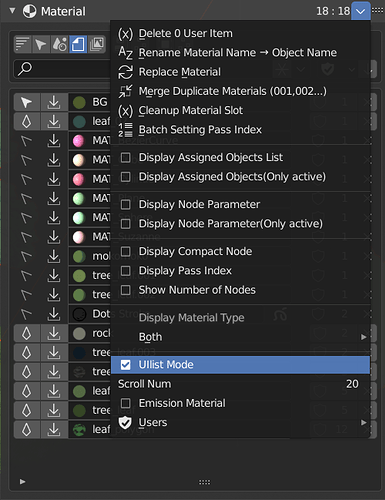Choose Rename Material Name to Object Name

point(241,53)
